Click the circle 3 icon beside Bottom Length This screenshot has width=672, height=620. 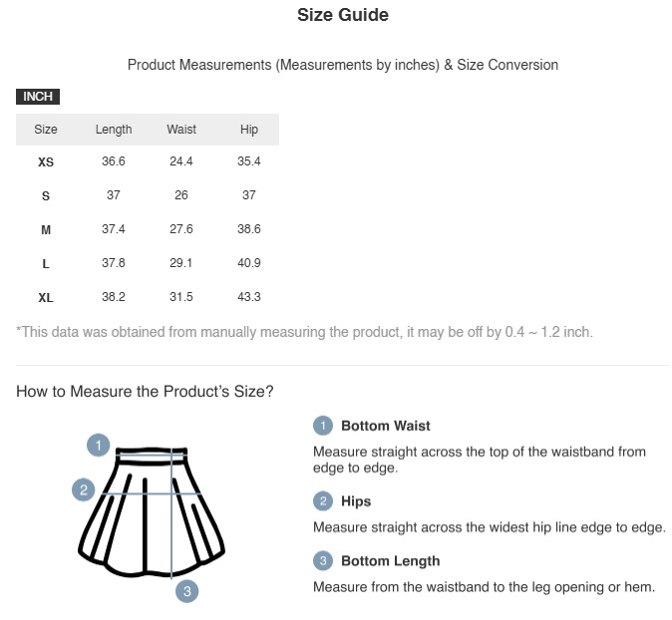pyautogui.click(x=323, y=561)
